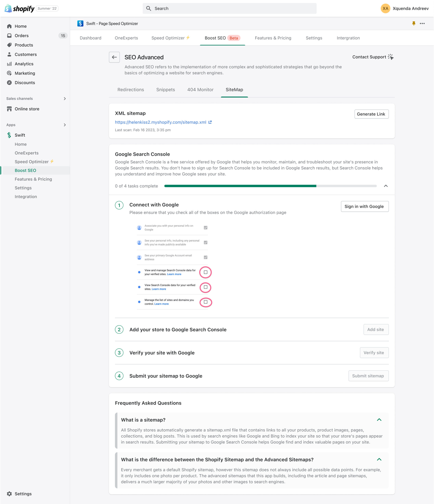Click the Swift app icon in sidebar
Image resolution: width=434 pixels, height=504 pixels.
(x=10, y=135)
